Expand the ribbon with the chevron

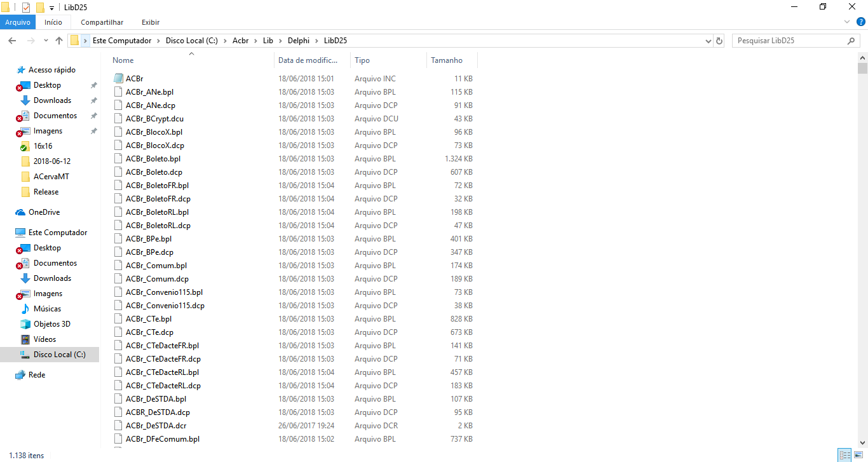[846, 22]
